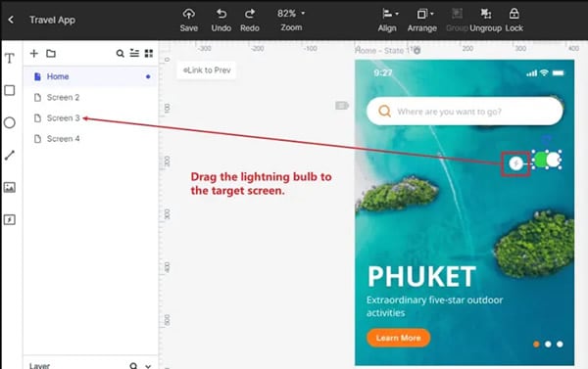588x369 pixels.
Task: Create a new folder in the screens panel
Action: pyautogui.click(x=51, y=53)
